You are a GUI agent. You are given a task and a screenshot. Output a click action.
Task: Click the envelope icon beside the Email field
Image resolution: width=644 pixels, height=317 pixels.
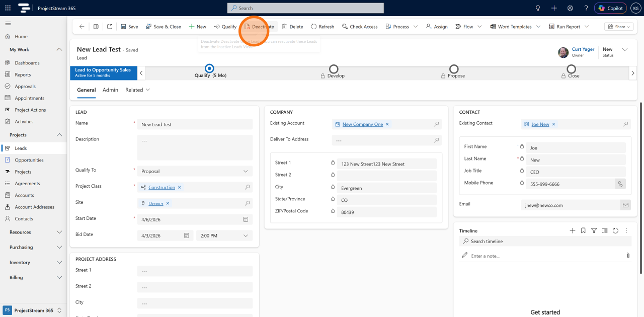pyautogui.click(x=625, y=205)
